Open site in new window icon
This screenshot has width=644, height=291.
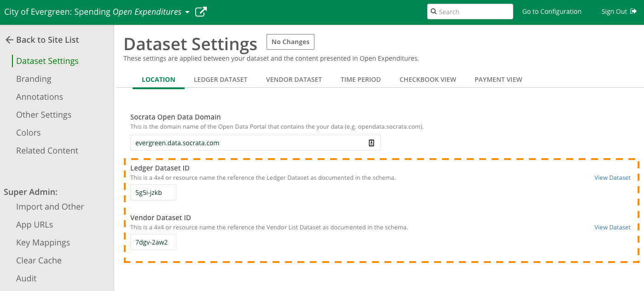tap(201, 11)
